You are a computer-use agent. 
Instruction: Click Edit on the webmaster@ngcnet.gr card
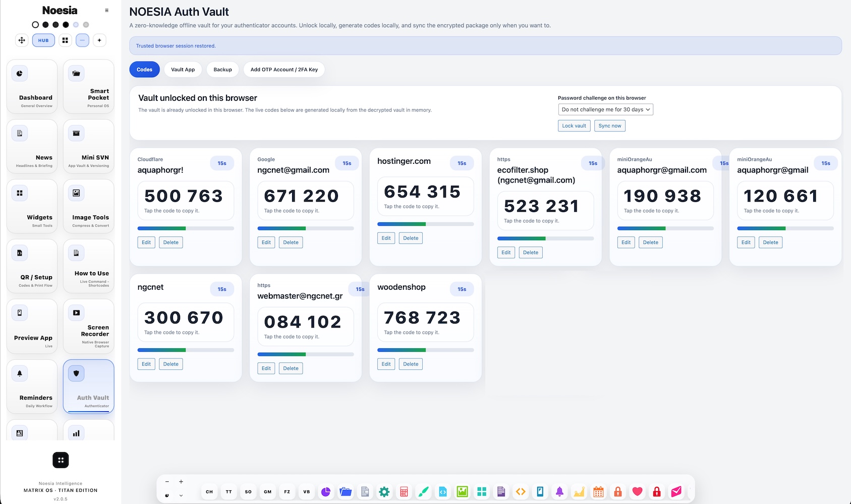(266, 368)
